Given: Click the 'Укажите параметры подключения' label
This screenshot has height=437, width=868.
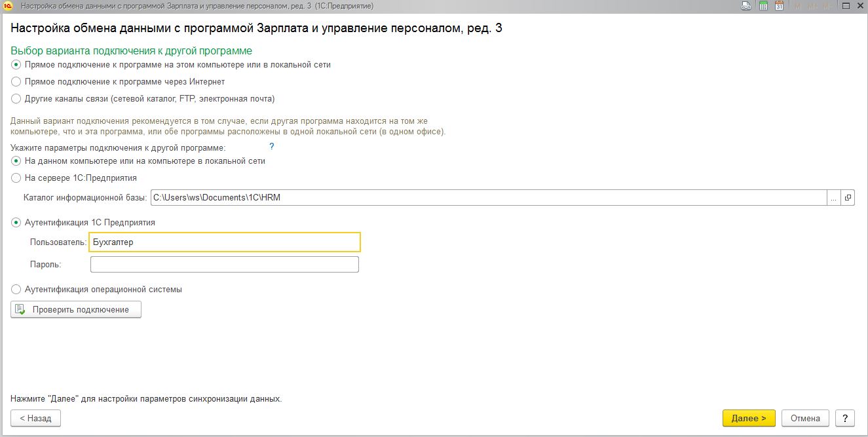Looking at the screenshot, I should (x=118, y=147).
